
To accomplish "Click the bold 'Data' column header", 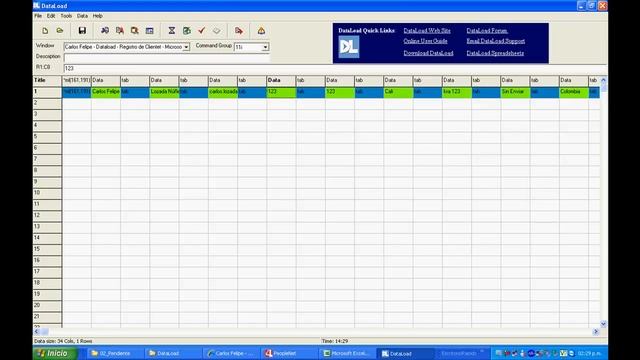I will coord(281,80).
